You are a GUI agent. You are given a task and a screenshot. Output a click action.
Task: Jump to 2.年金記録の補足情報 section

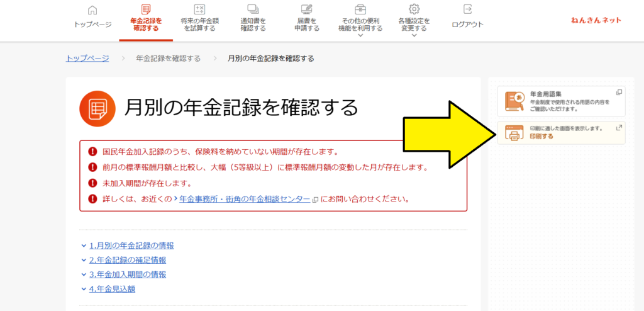[127, 260]
